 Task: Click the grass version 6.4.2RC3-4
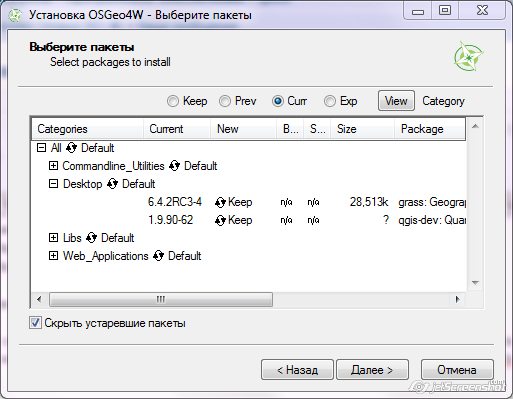coord(175,202)
